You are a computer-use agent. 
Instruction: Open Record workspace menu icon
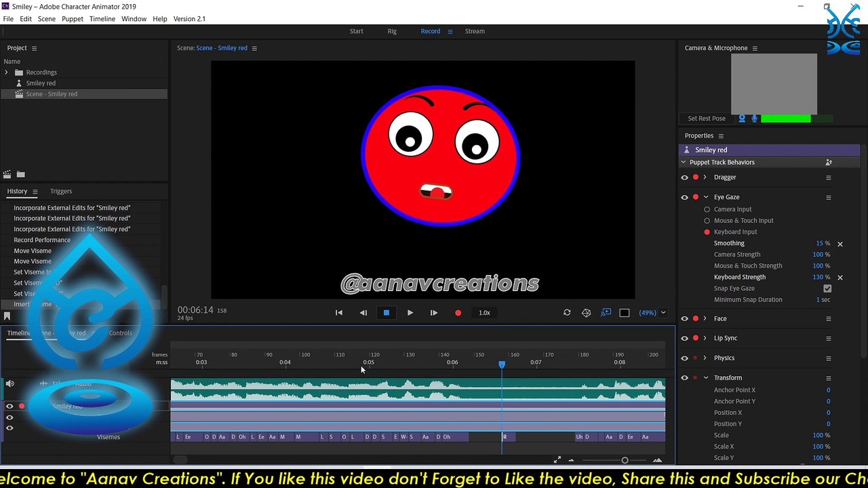coord(450,31)
